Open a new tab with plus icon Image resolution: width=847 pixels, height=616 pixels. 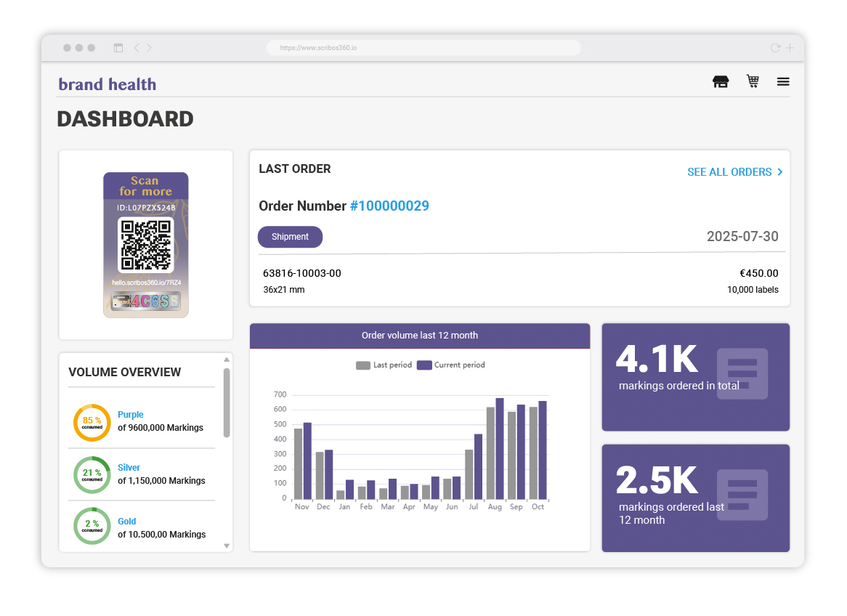click(x=790, y=48)
